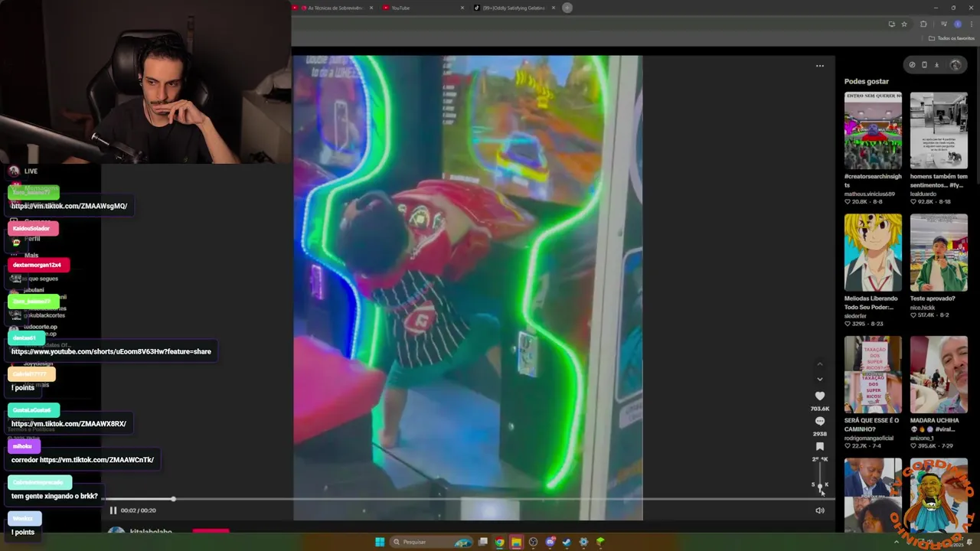This screenshot has width=980, height=551.
Task: Open the vm.tiktok.com/ZMAAWCnTk/ link from corredor
Action: (x=96, y=460)
